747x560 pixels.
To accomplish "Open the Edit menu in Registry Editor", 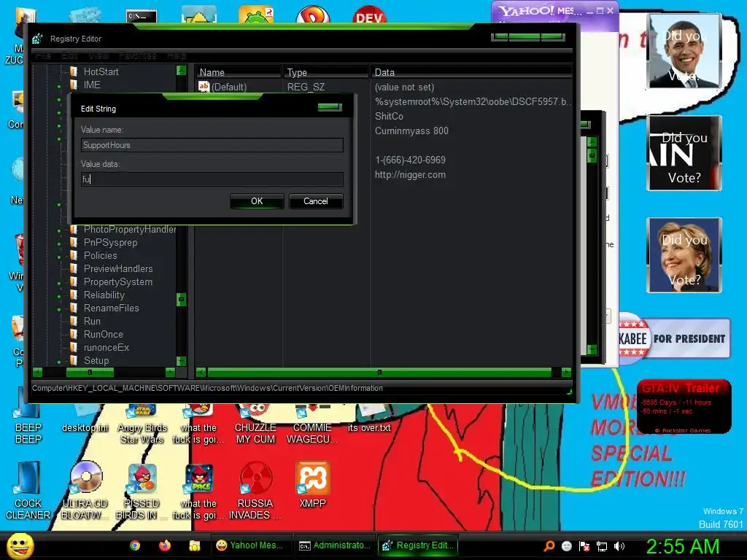I will tap(69, 56).
